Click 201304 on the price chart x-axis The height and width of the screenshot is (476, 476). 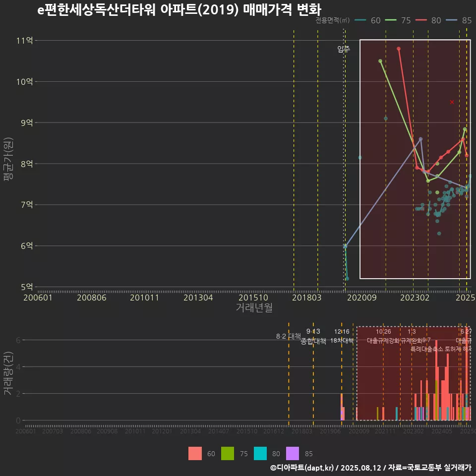198,297
